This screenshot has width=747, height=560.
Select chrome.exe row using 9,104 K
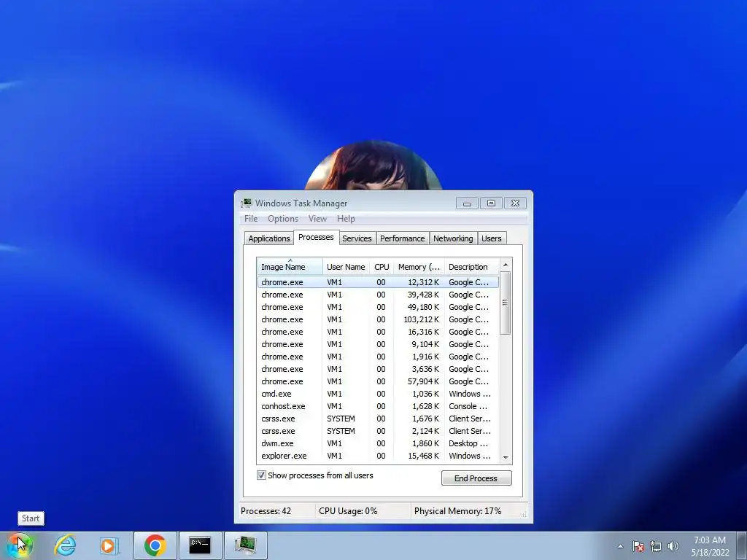(x=379, y=344)
